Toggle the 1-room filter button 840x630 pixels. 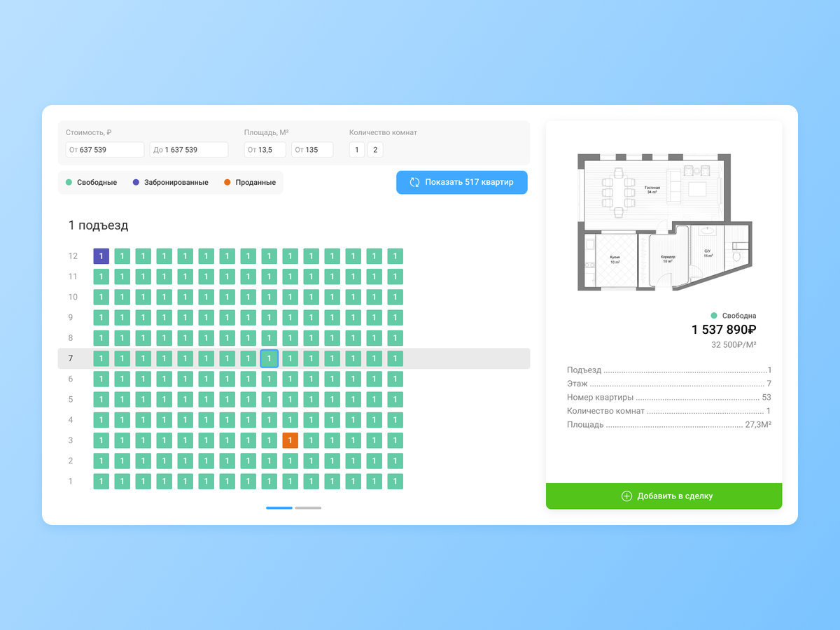click(356, 150)
